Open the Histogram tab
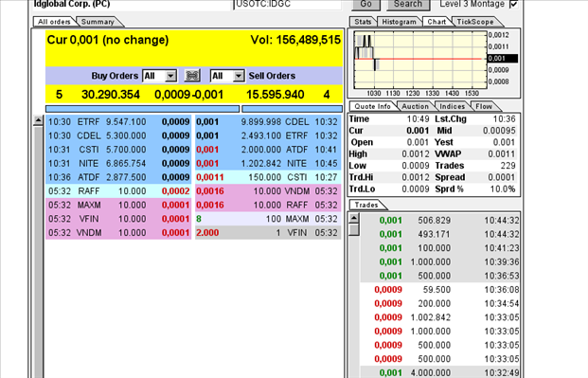This screenshot has width=588, height=378. point(399,22)
